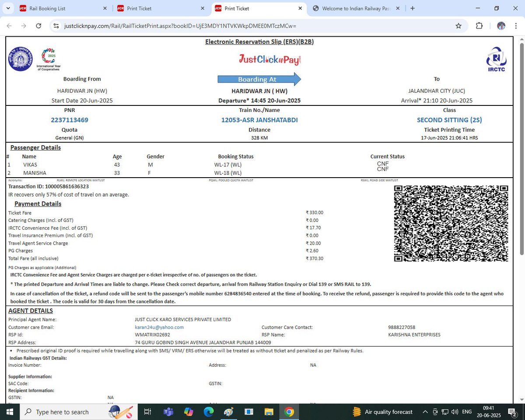Reload the ticket page
Screen dimensions: 525x420
coord(38,26)
